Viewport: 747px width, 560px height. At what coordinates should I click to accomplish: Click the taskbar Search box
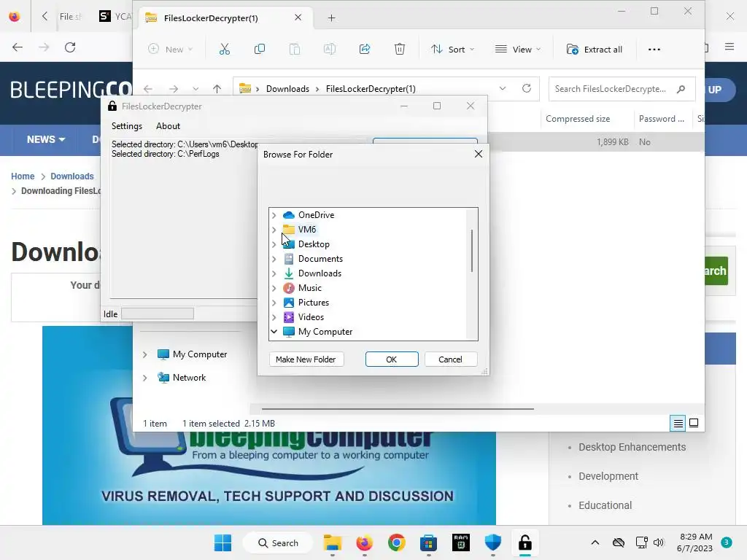pos(278,542)
